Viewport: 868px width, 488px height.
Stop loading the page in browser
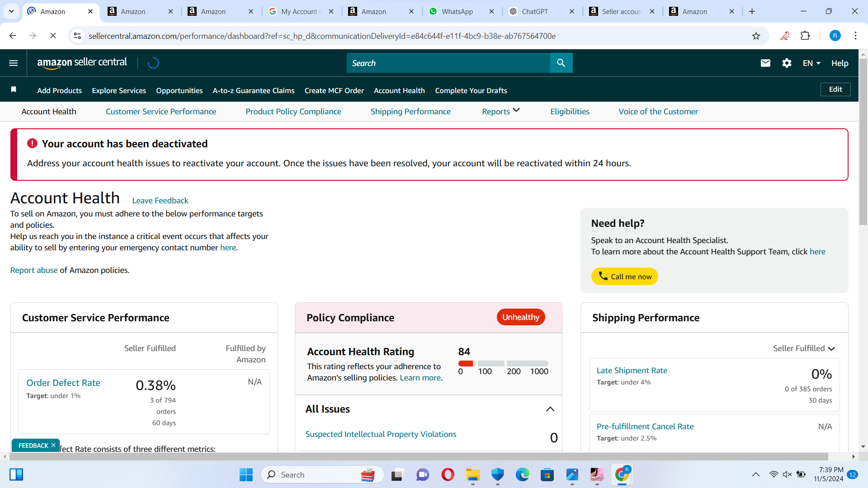point(53,36)
